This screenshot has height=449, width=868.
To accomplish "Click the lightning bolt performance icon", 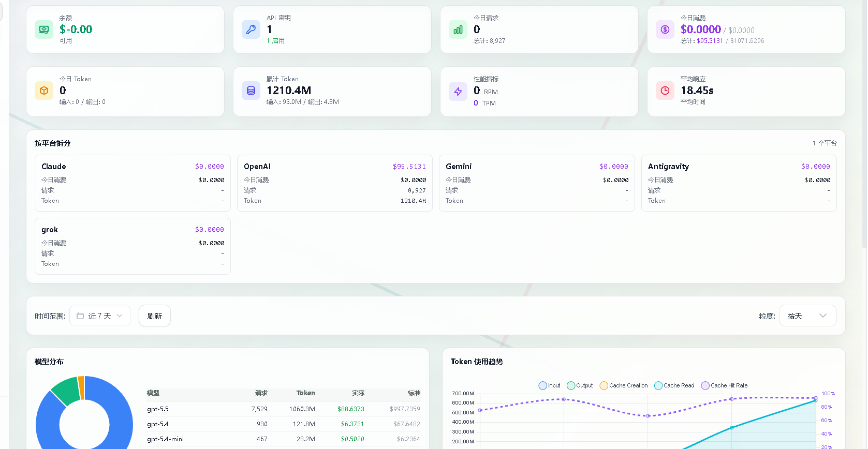I will pos(458,92).
